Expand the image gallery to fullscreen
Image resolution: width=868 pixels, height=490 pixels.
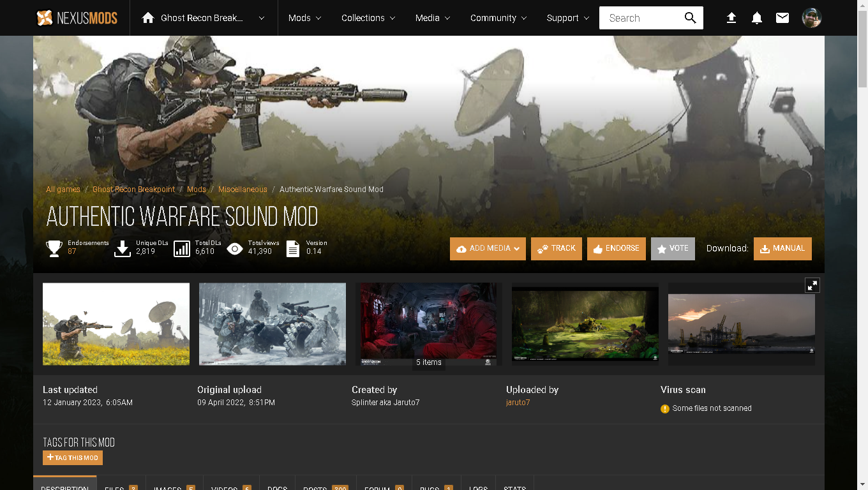[x=812, y=285]
